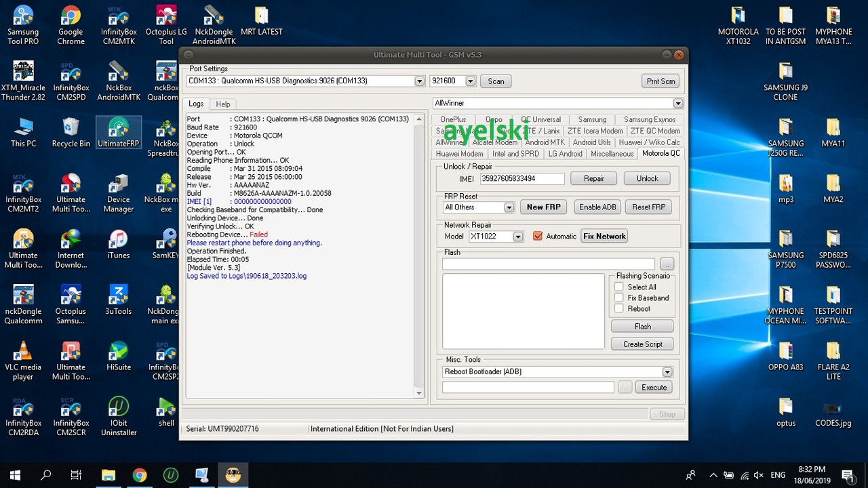868x488 pixels.
Task: Launch VLC media player desktop icon
Action: 23,361
